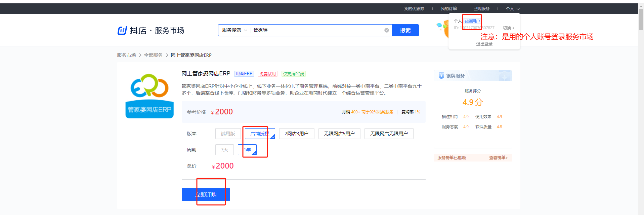644x215 pixels.
Task: Select the 店铺授权 version option
Action: click(x=260, y=134)
